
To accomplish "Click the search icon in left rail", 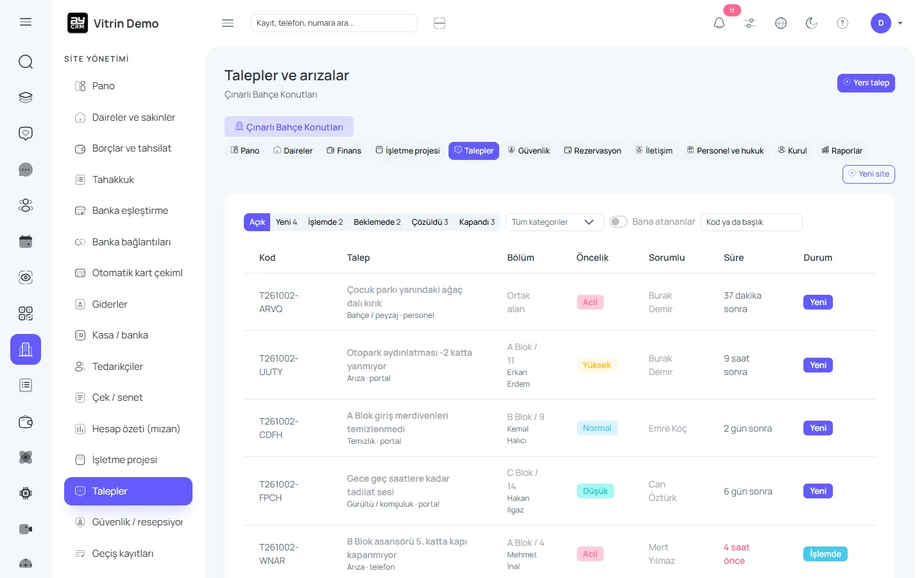I will pos(26,62).
